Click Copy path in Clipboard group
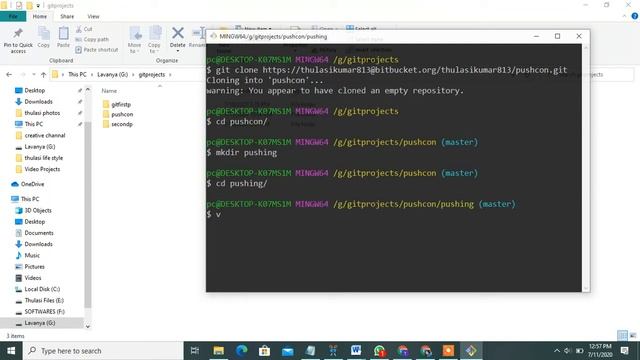This screenshot has height=360, width=640. [92, 40]
